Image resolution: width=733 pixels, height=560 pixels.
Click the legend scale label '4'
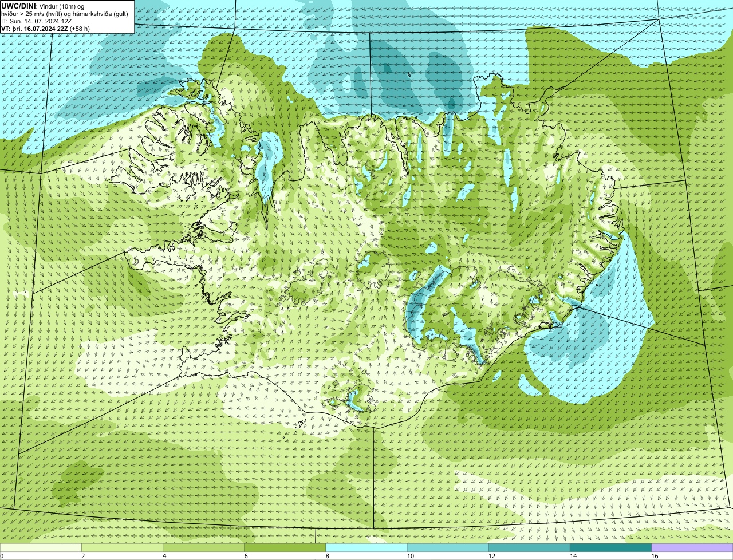164,556
